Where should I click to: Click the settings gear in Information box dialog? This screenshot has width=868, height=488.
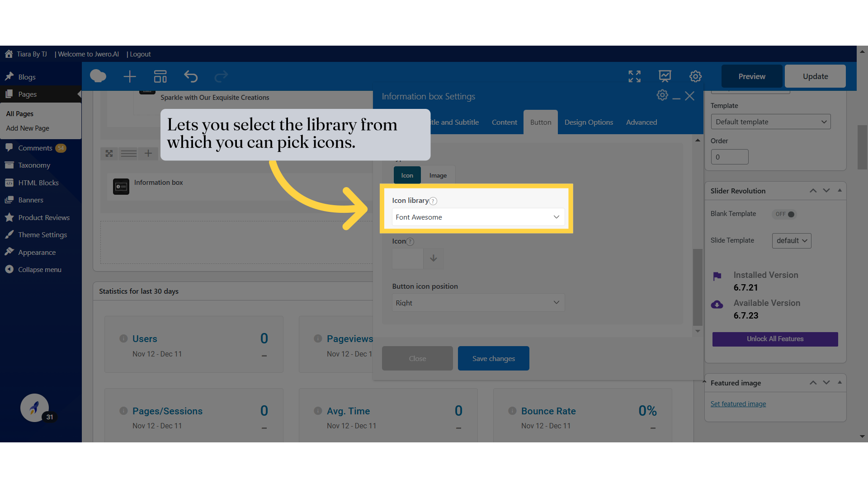tap(662, 95)
